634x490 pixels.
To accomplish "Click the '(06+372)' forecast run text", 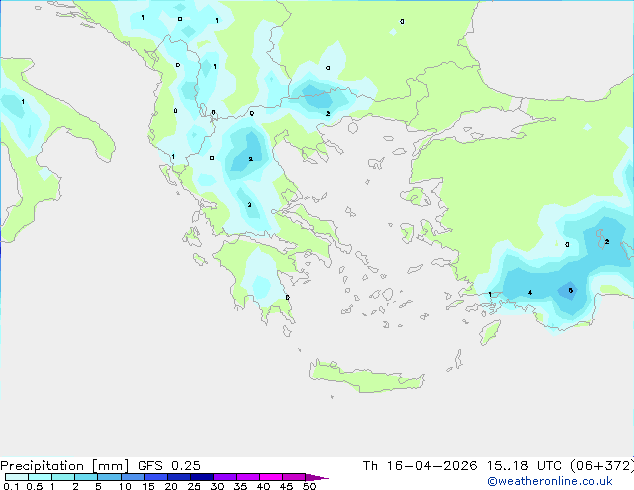I will (x=602, y=466).
